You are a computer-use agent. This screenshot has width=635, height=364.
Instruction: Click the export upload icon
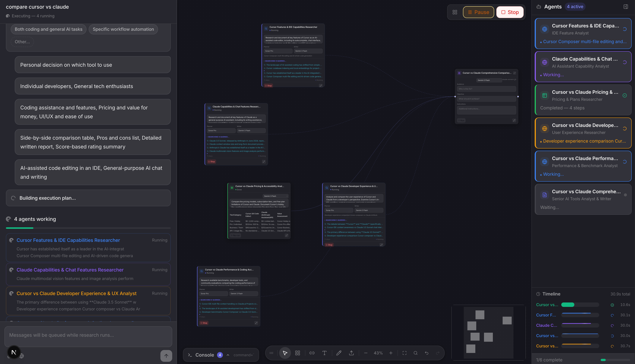coord(351,353)
